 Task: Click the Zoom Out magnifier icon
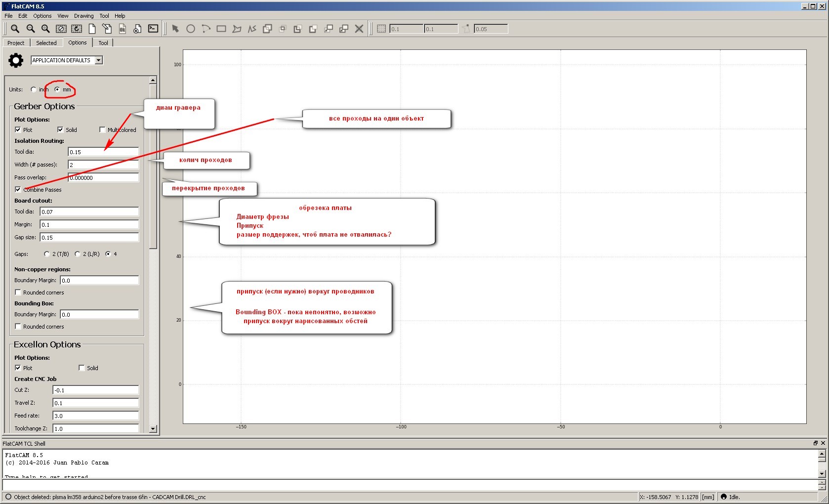coord(31,29)
